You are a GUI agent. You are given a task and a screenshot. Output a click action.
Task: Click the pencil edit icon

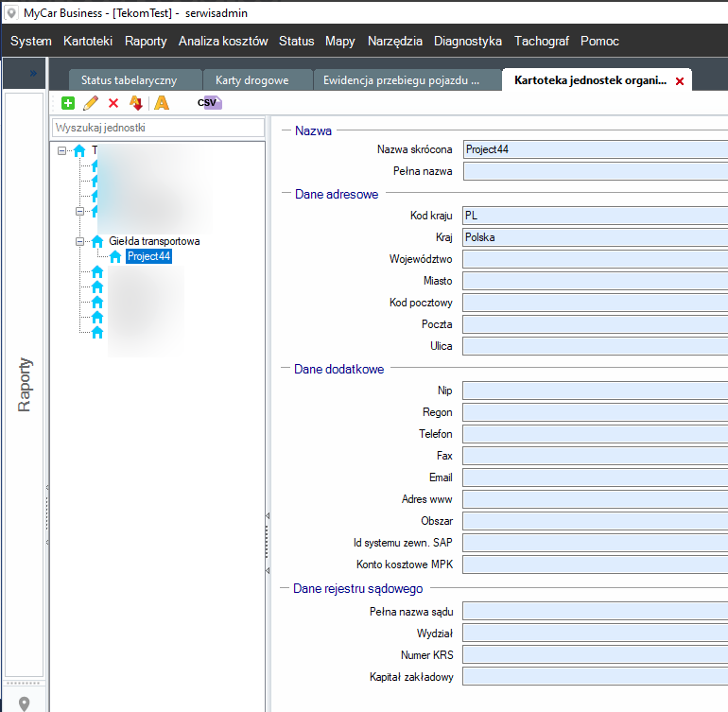tap(91, 103)
